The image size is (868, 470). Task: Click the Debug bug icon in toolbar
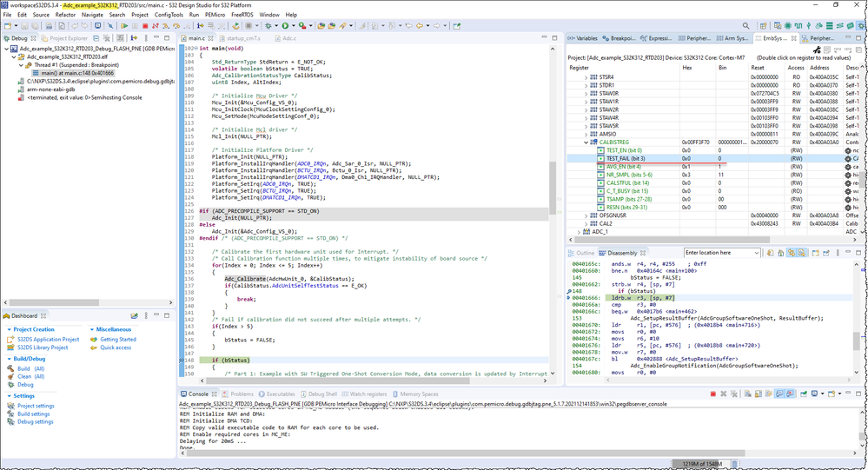tap(269, 26)
